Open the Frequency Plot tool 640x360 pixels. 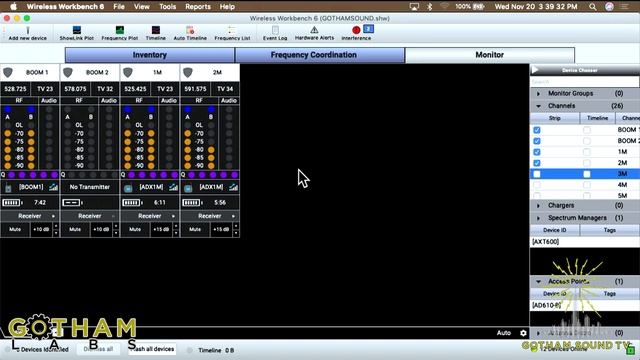tap(120, 30)
